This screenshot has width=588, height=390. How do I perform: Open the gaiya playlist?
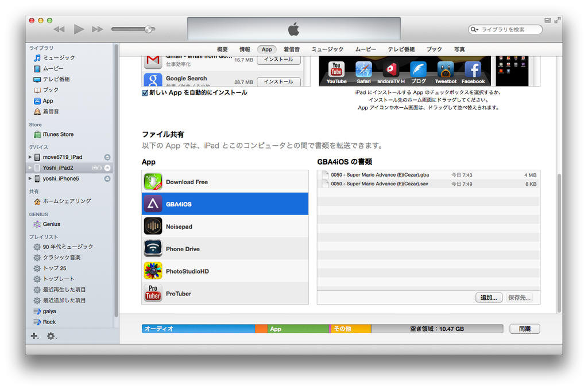click(x=45, y=311)
